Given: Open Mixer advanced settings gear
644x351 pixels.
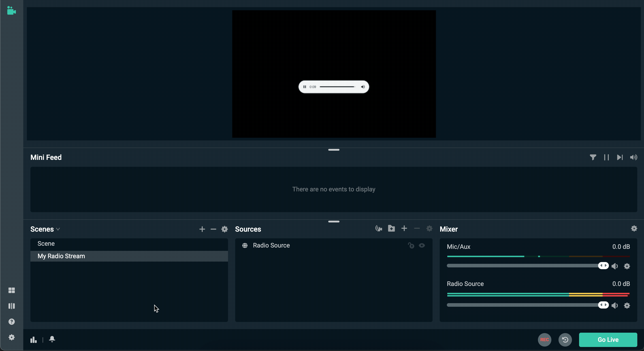Looking at the screenshot, I should [x=634, y=228].
